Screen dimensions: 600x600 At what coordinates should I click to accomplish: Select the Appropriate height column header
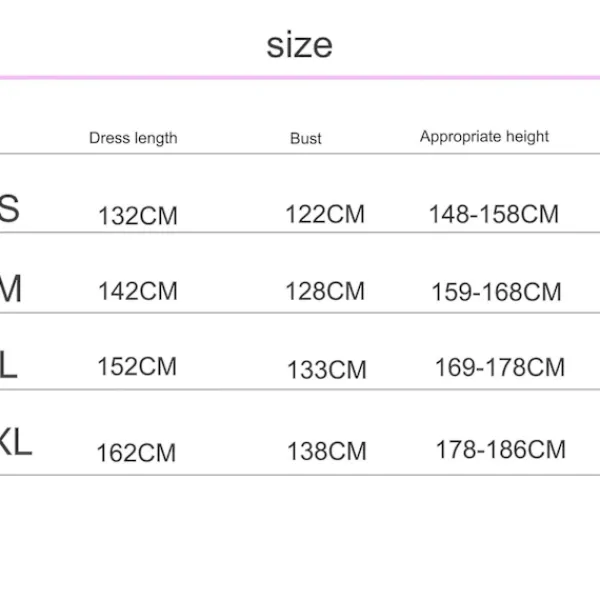[x=484, y=137]
